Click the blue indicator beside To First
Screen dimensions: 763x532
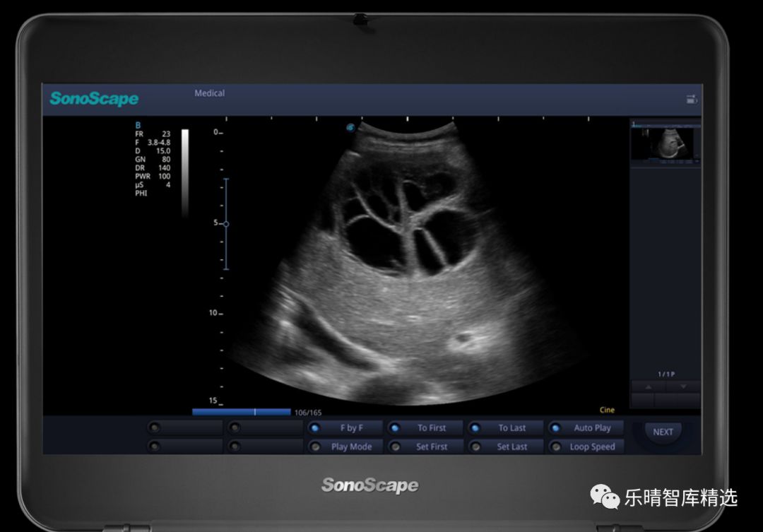395,428
